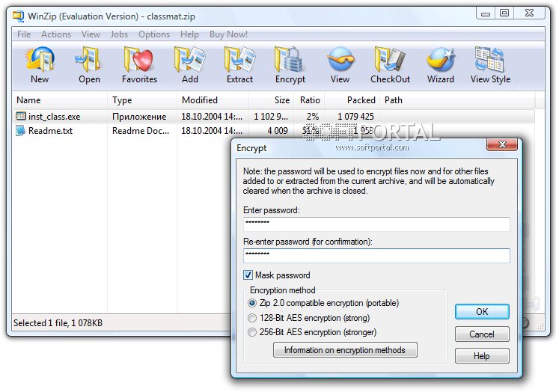Screen dimensions: 556x392
Task: Select the inst_class.exe file name
Action: [54, 117]
